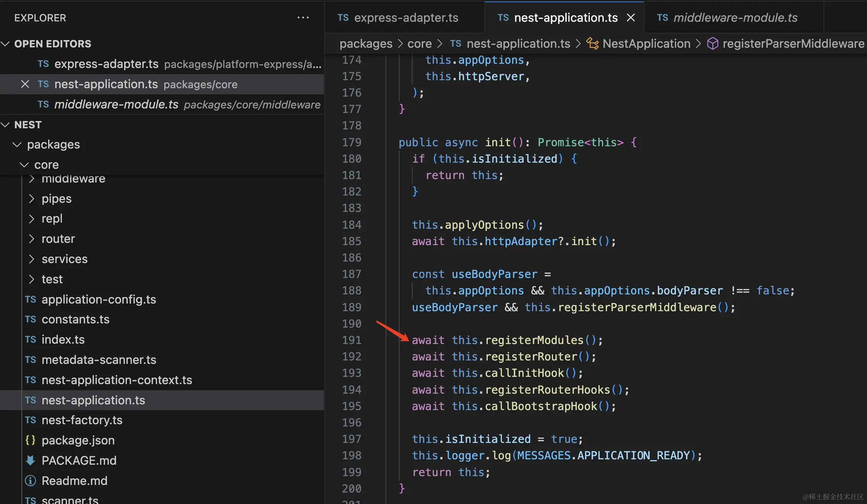Open middleware-module.ts from Open Editors

pyautogui.click(x=162, y=104)
